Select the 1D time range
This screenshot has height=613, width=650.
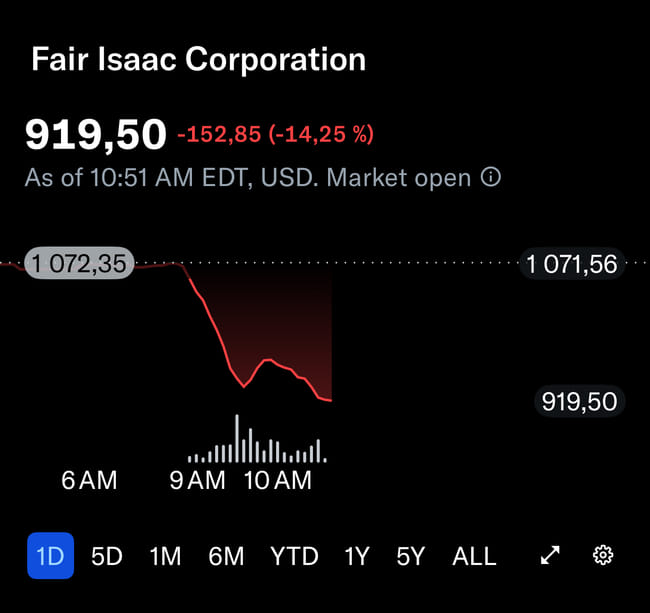pyautogui.click(x=50, y=556)
